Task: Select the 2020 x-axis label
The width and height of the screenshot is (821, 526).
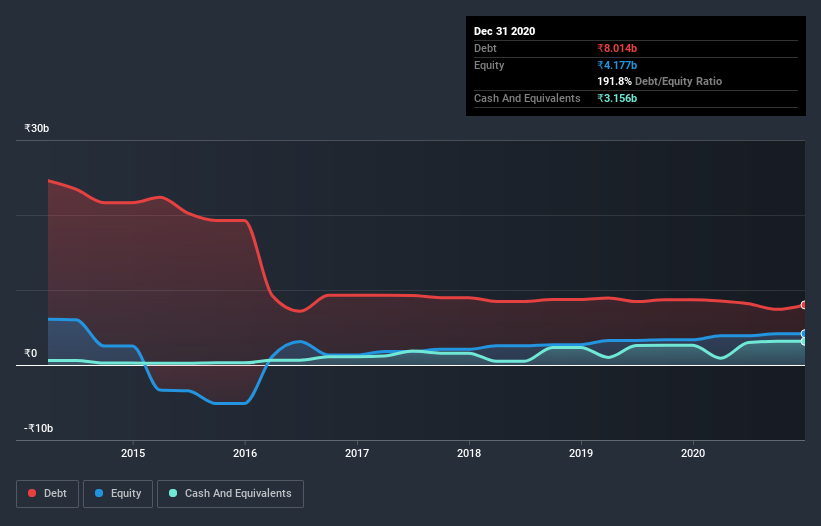Action: click(x=693, y=453)
